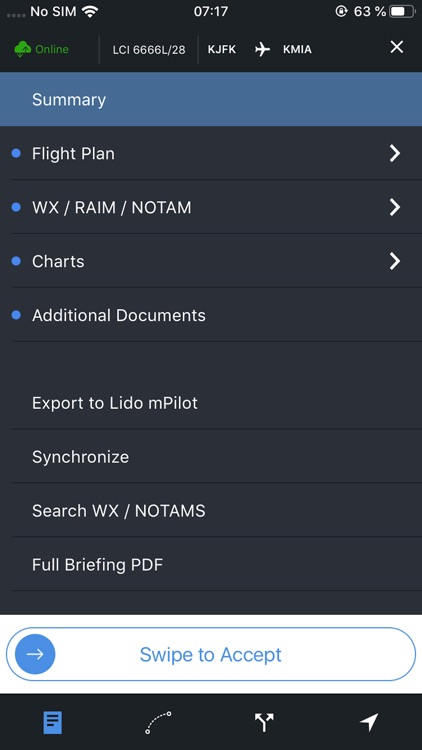Viewport: 422px width, 750px height.
Task: Expand the WX / RAIM / NOTAM chevron
Action: coord(394,207)
